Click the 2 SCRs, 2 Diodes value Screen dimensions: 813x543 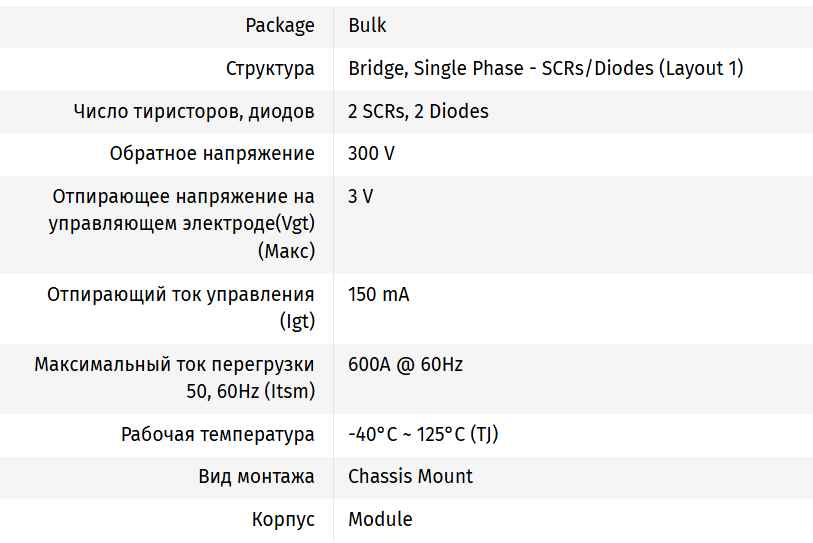(418, 111)
